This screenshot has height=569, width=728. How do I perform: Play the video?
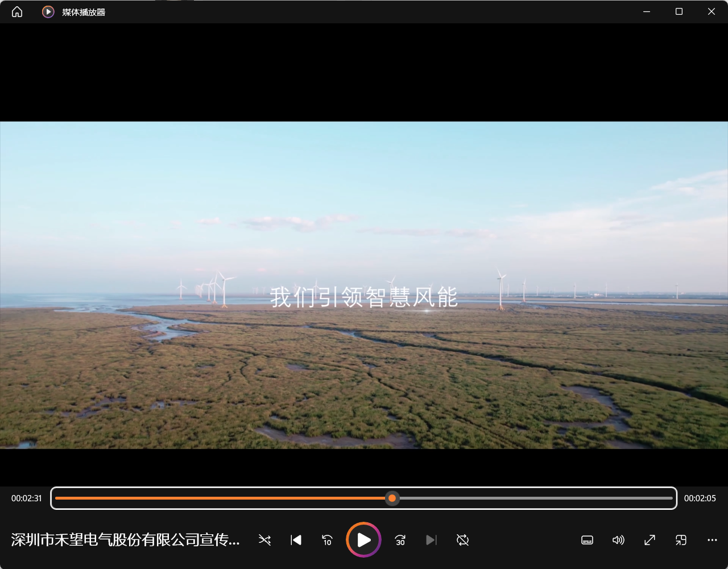[x=363, y=539]
